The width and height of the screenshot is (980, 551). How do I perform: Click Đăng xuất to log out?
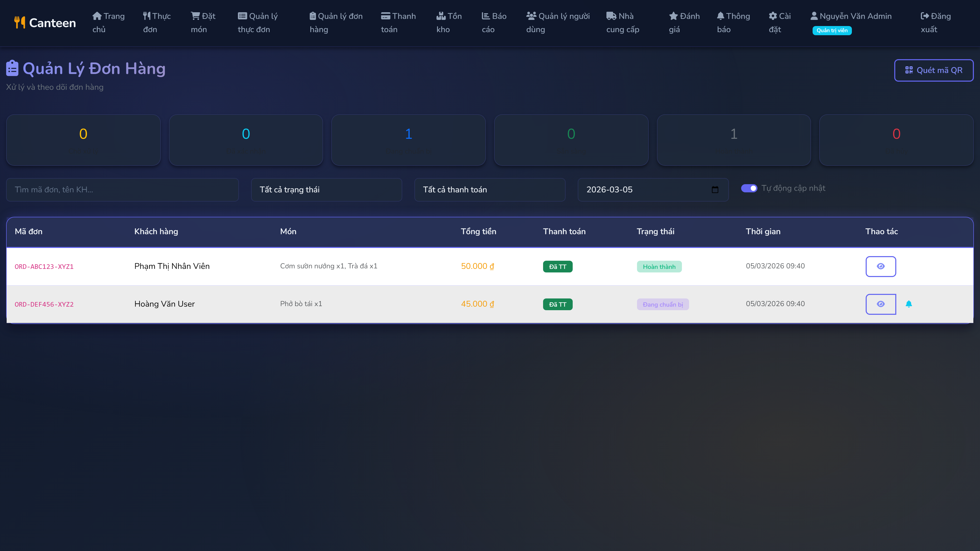tap(936, 23)
